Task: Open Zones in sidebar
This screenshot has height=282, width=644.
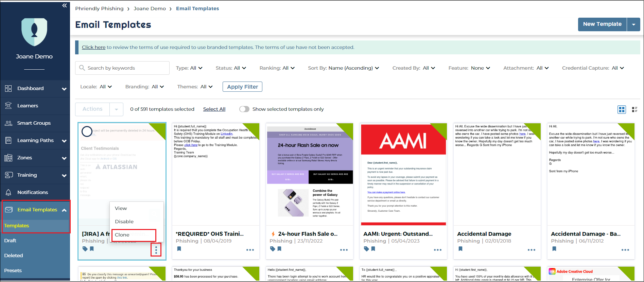Action: tap(24, 158)
